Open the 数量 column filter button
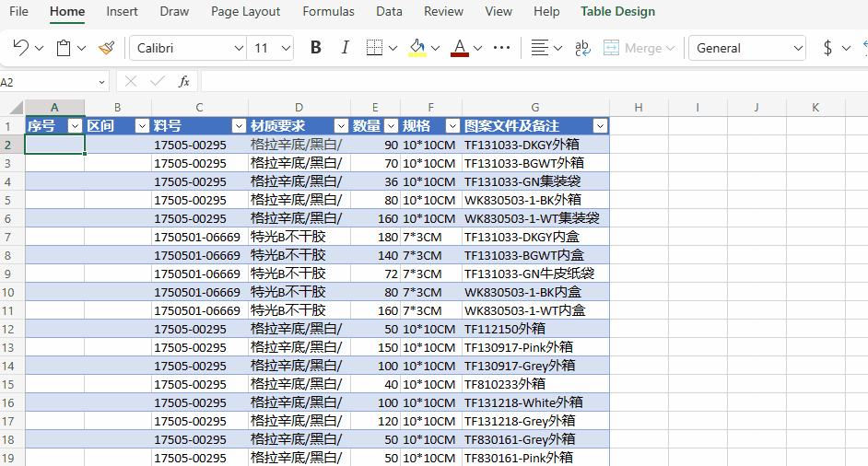The image size is (868, 466). click(x=392, y=126)
